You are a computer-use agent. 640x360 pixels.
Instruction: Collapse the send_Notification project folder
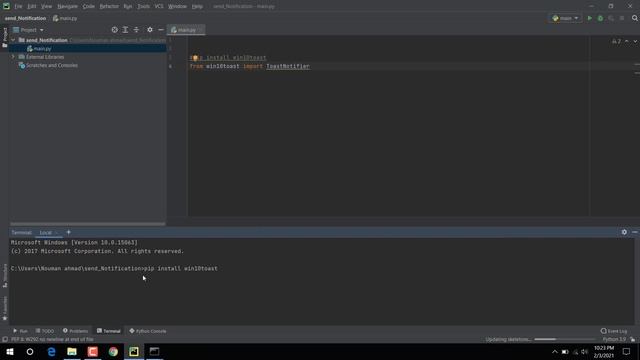coord(13,40)
